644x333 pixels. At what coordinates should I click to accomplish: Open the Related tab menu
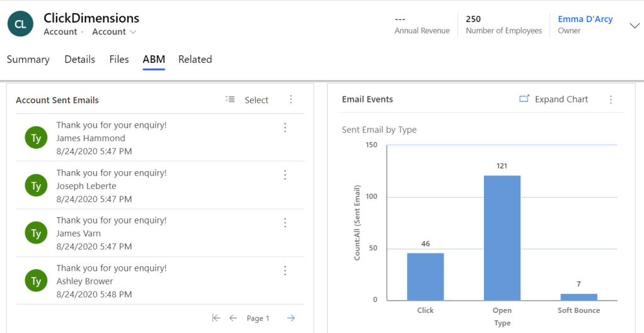tap(195, 59)
